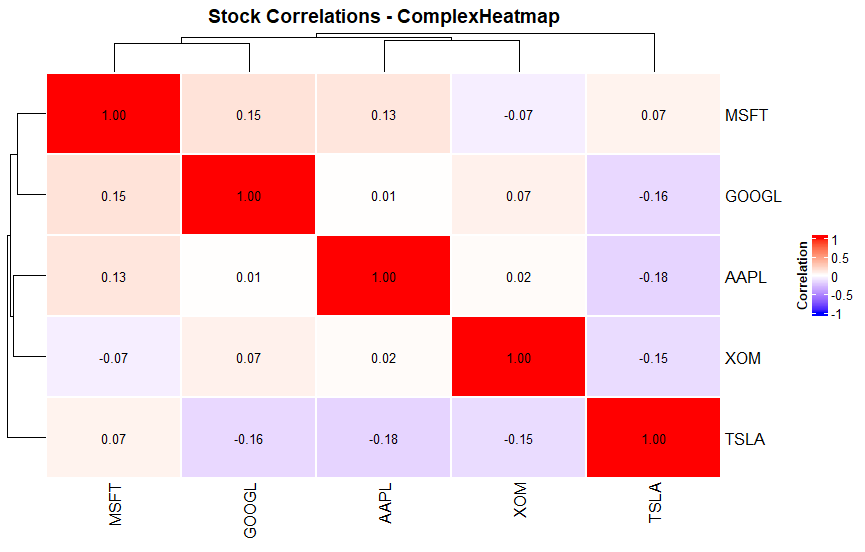Image resolution: width=865 pixels, height=552 pixels.
Task: Click the 'Correlation' legend title
Action: [x=803, y=276]
